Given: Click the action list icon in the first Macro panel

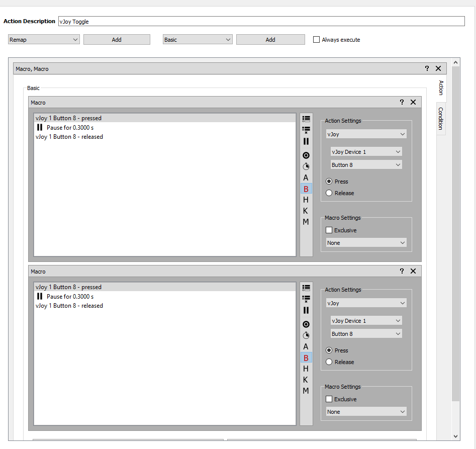Looking at the screenshot, I should coord(306,119).
